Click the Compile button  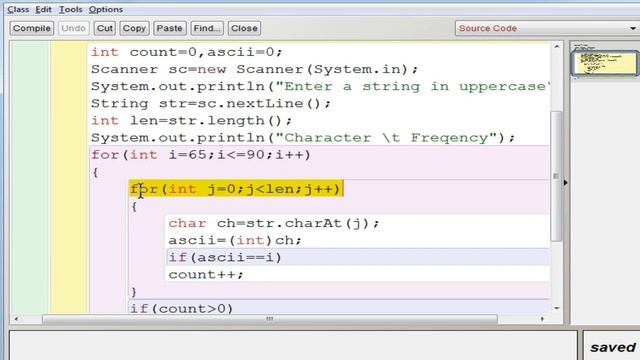point(32,28)
